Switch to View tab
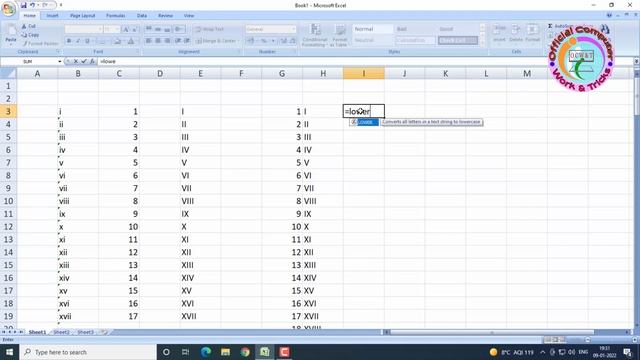 189,16
